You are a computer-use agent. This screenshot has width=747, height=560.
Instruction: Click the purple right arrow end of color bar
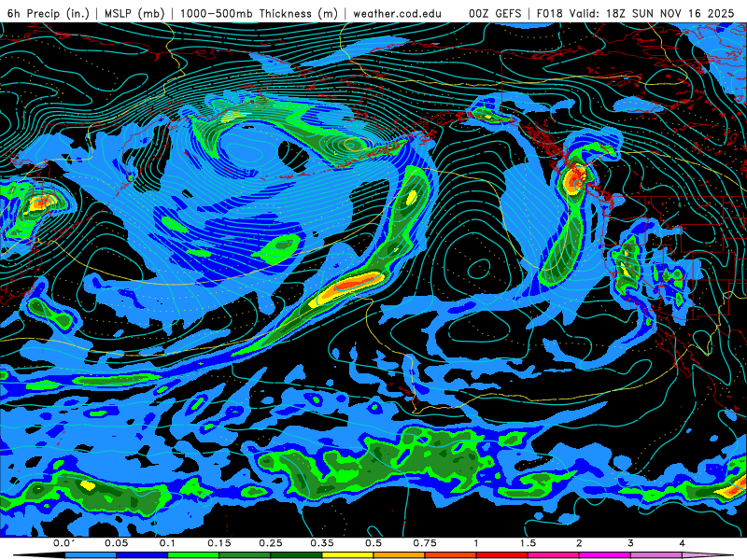coord(708,555)
